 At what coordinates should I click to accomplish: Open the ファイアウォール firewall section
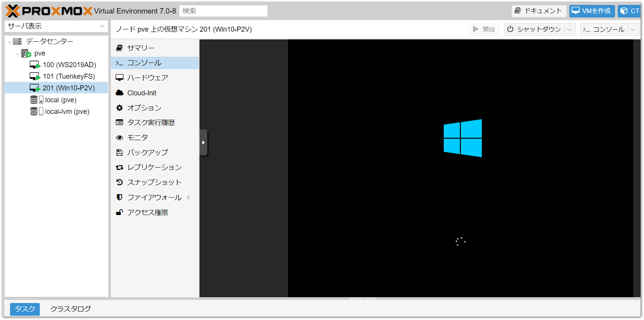(155, 197)
